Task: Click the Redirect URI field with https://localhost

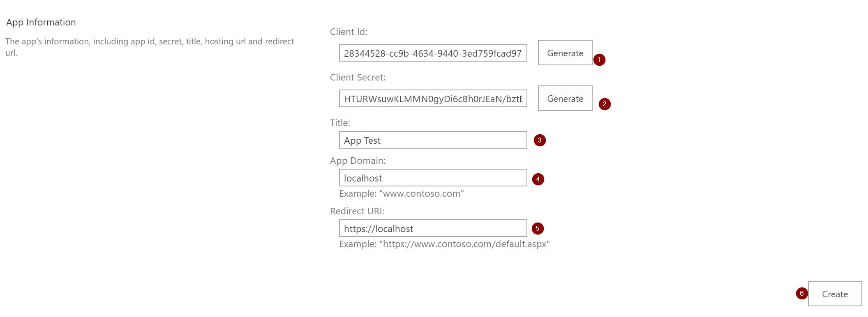Action: [x=433, y=228]
